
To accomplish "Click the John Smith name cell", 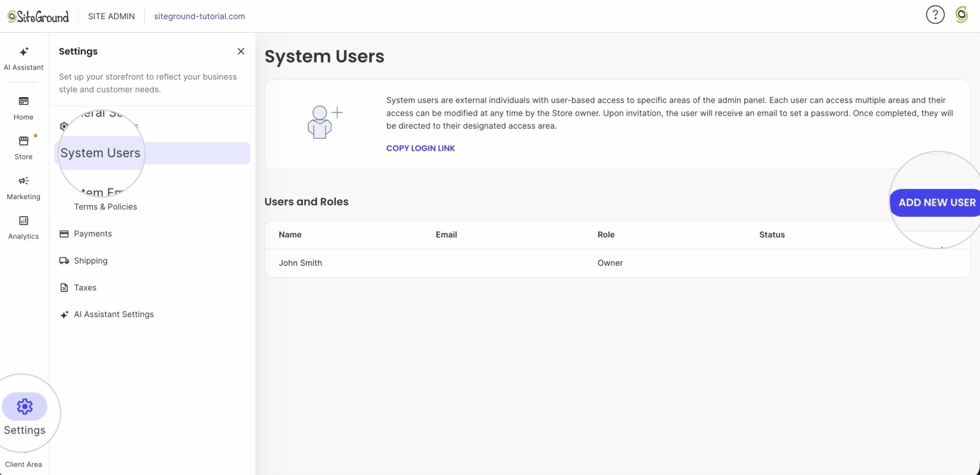I will (x=300, y=263).
